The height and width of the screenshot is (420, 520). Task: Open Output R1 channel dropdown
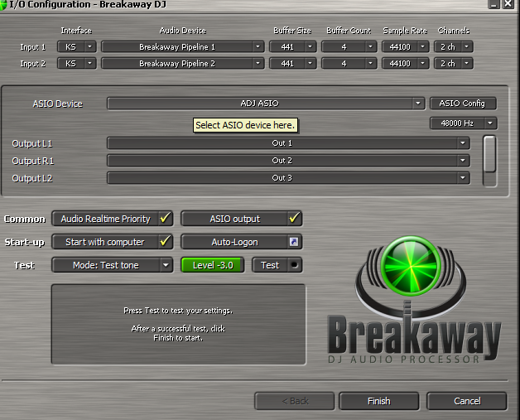[x=288, y=161]
